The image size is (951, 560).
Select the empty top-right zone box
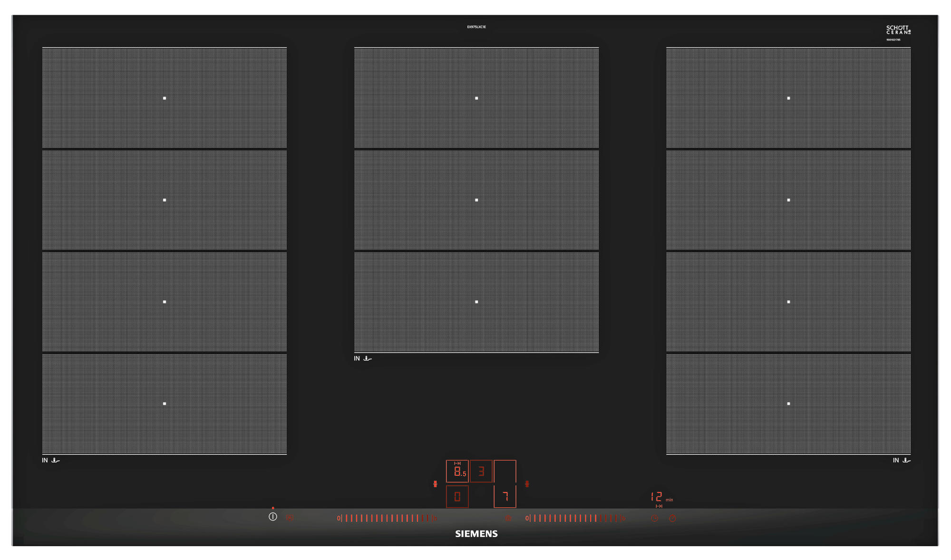click(505, 471)
